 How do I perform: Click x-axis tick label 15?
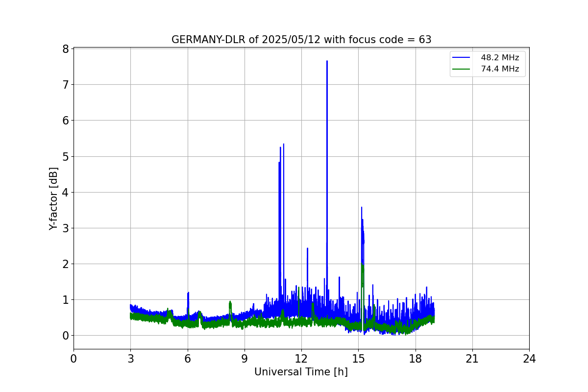pos(358,359)
